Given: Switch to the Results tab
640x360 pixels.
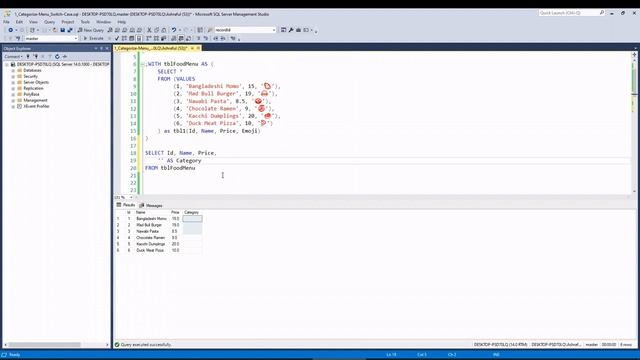Looking at the screenshot, I should click(126, 205).
